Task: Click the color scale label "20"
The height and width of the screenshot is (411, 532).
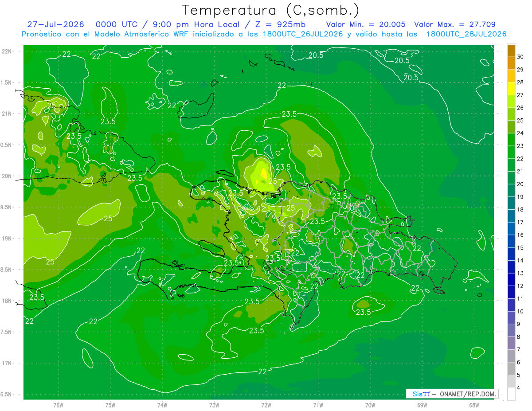Action: (x=520, y=184)
